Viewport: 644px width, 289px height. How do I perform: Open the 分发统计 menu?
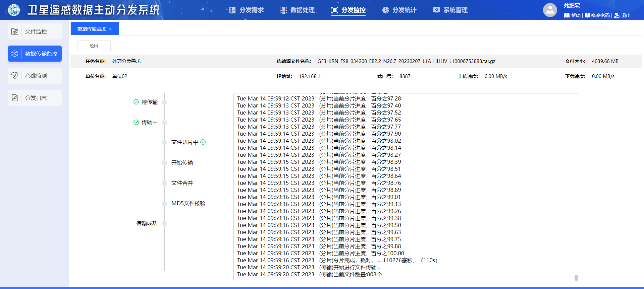pos(399,10)
